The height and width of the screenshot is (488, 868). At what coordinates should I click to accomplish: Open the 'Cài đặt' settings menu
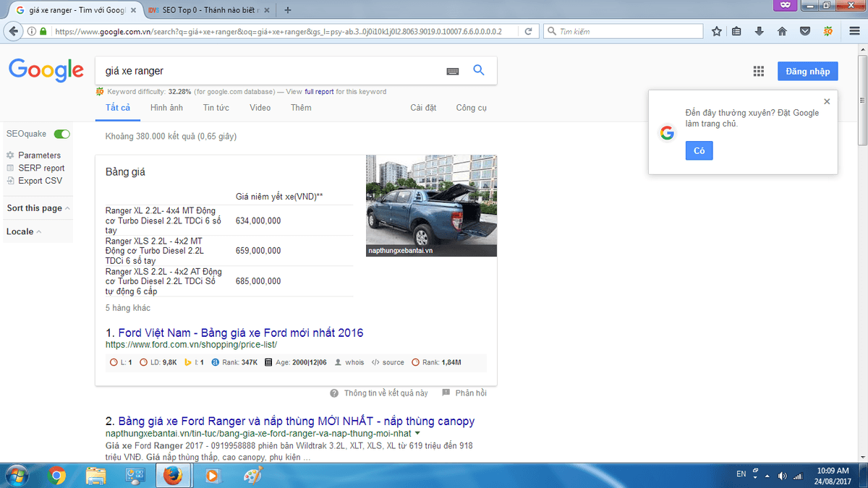423,108
